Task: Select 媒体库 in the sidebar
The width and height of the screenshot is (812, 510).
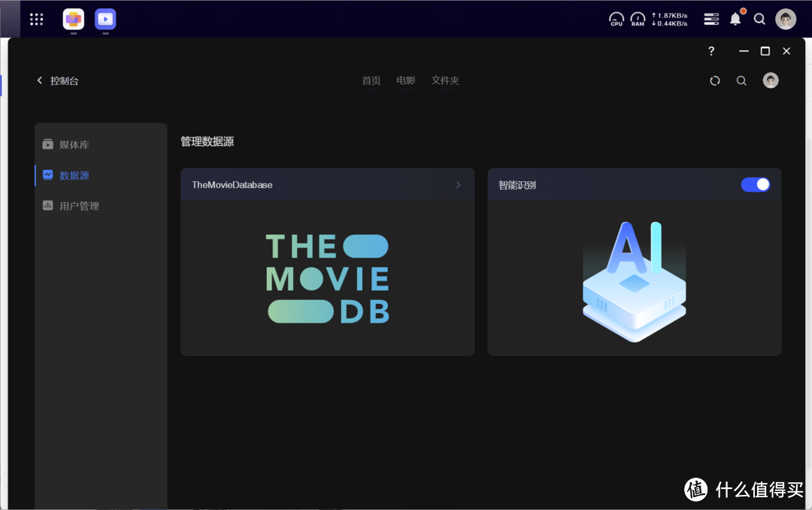Action: click(101, 144)
